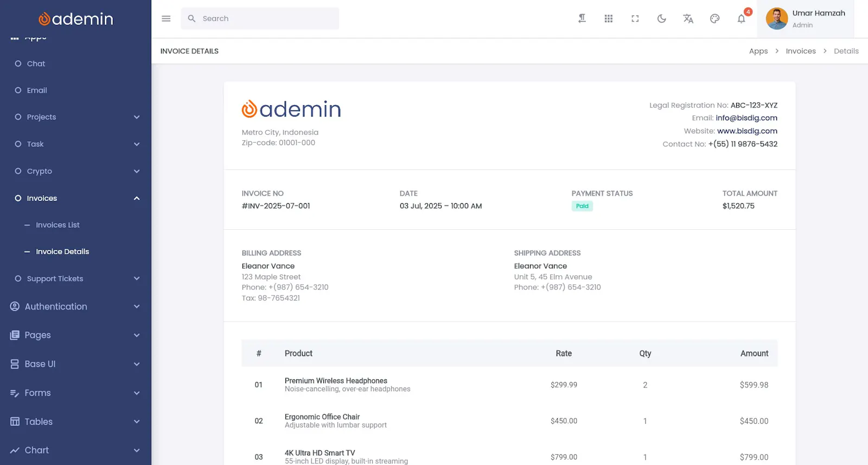Expand the Crypto menu chevron
This screenshot has width=868, height=465.
click(x=137, y=171)
